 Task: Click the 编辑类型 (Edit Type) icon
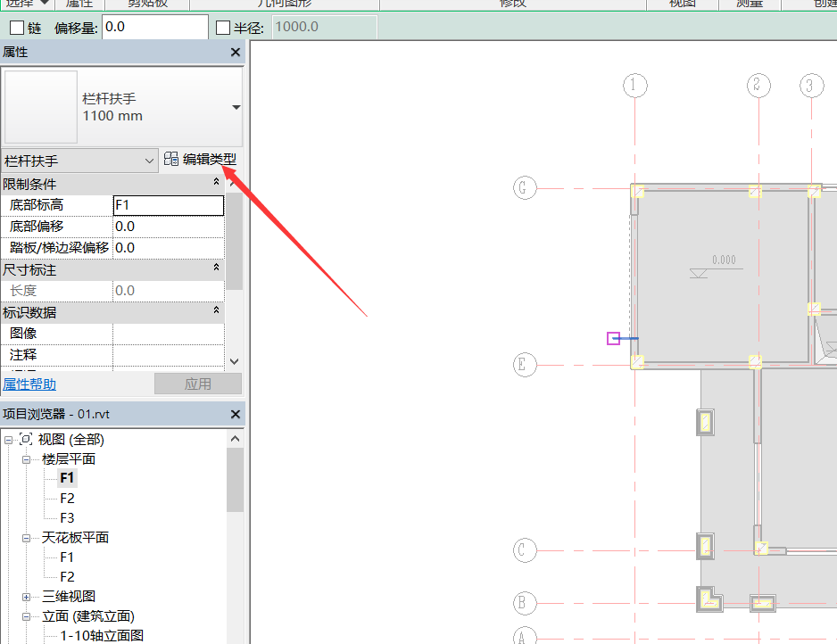(x=171, y=160)
